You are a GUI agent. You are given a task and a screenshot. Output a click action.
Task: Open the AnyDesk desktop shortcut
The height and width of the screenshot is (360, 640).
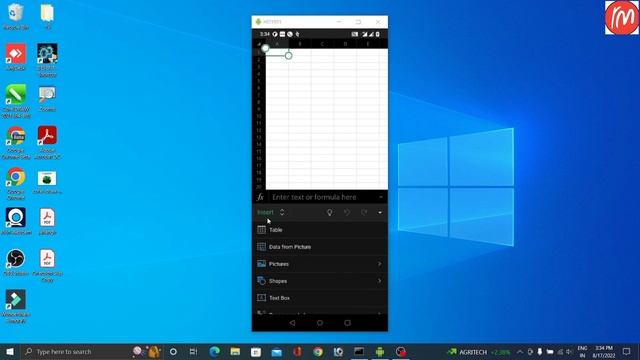[x=16, y=57]
